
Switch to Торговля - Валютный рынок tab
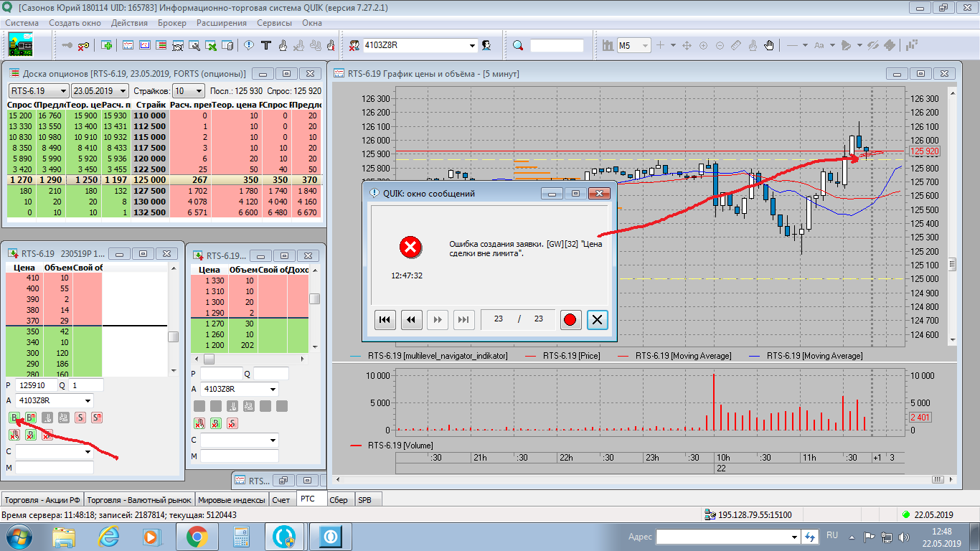[139, 500]
